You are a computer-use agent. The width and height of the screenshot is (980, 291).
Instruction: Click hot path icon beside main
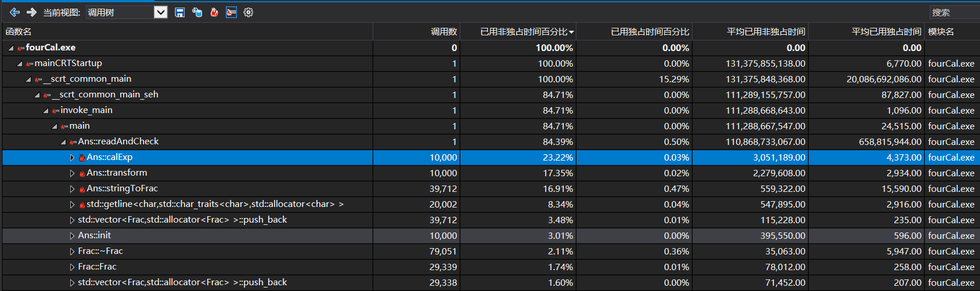coord(64,126)
